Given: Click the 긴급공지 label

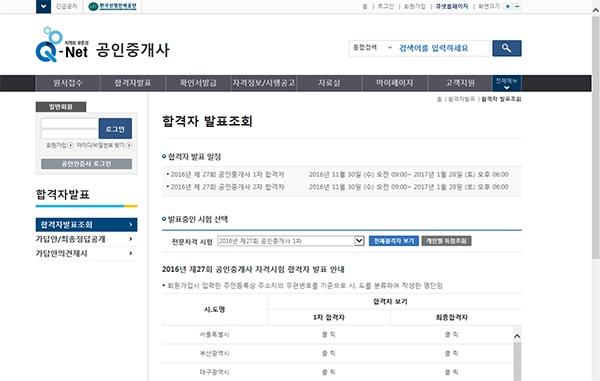Looking at the screenshot, I should point(67,7).
